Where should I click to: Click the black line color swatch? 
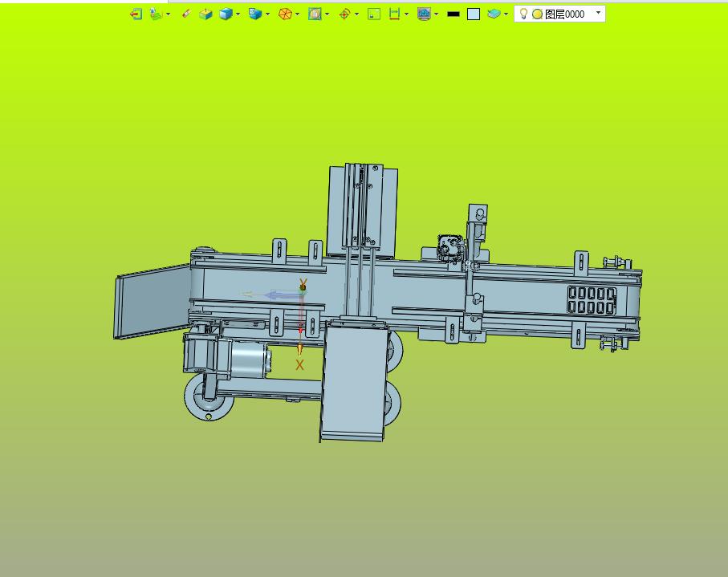(x=453, y=14)
